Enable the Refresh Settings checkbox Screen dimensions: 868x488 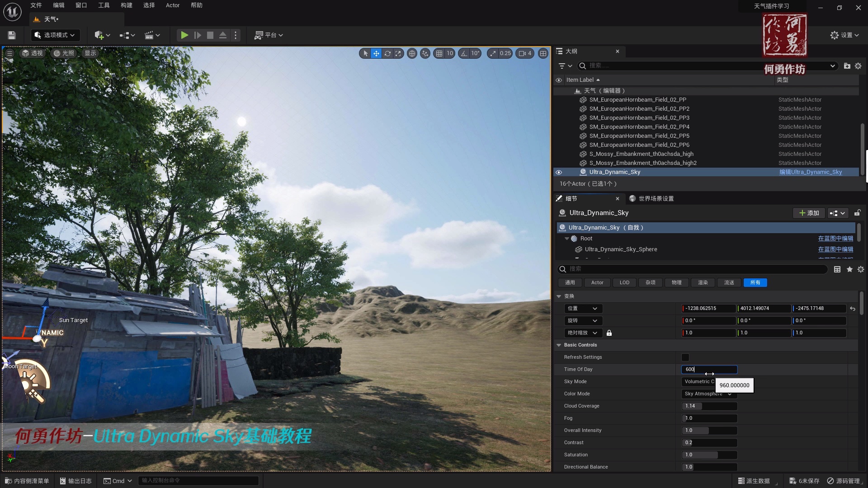[685, 357]
